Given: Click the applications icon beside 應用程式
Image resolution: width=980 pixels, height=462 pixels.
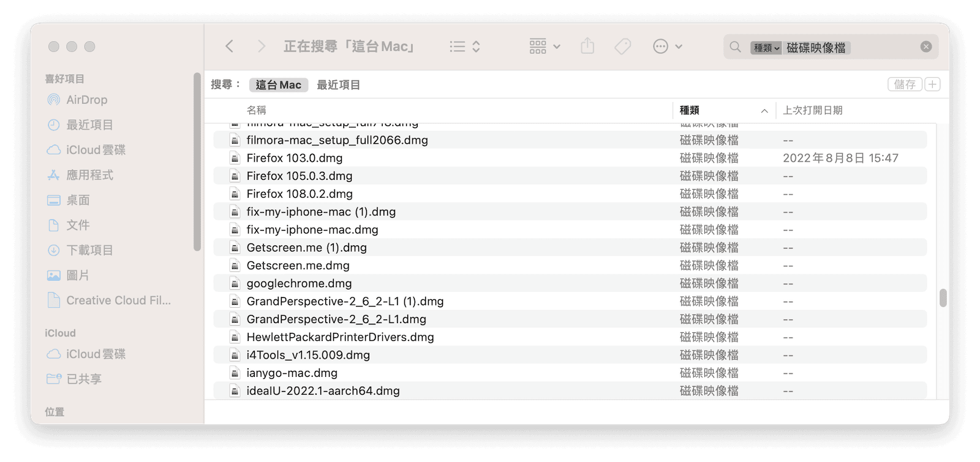Looking at the screenshot, I should click(54, 175).
